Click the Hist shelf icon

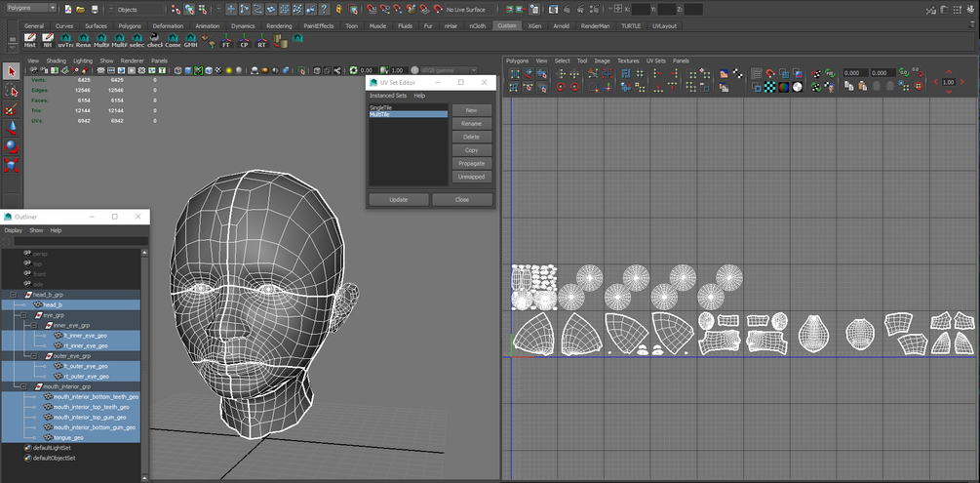point(29,40)
